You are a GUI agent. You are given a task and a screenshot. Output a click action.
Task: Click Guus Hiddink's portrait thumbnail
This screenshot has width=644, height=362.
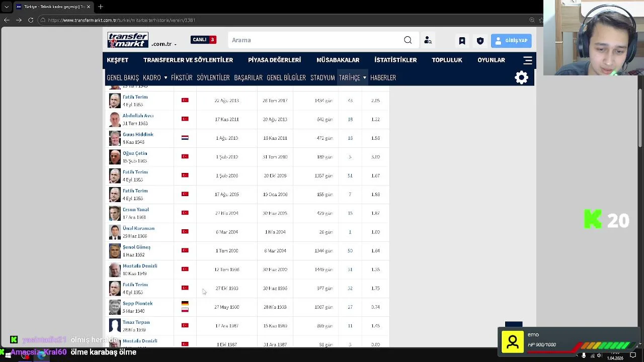[115, 138]
